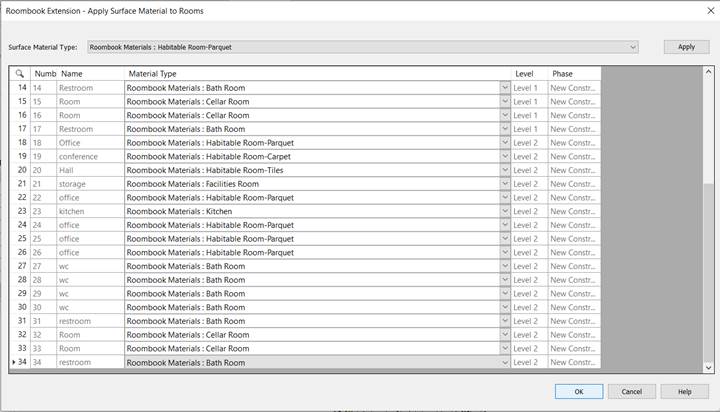
Task: Select row header 14
Action: coord(20,88)
